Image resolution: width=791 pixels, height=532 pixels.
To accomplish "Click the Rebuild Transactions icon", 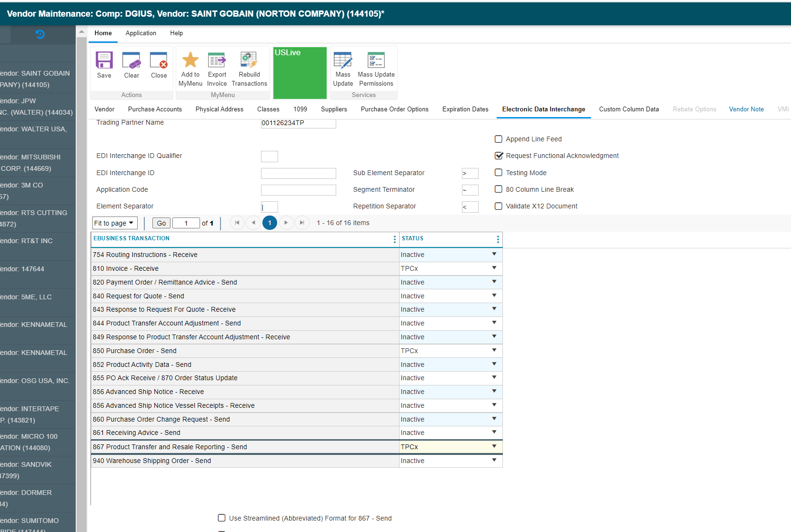I will click(x=249, y=60).
